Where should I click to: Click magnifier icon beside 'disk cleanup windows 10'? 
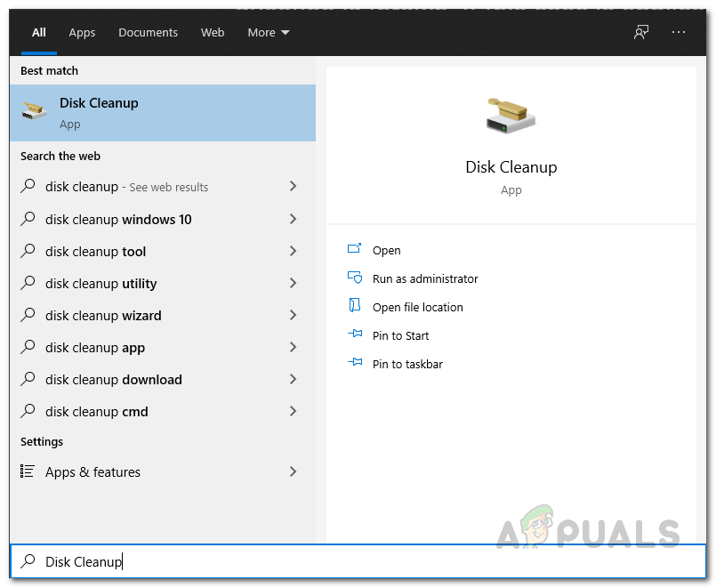point(28,218)
